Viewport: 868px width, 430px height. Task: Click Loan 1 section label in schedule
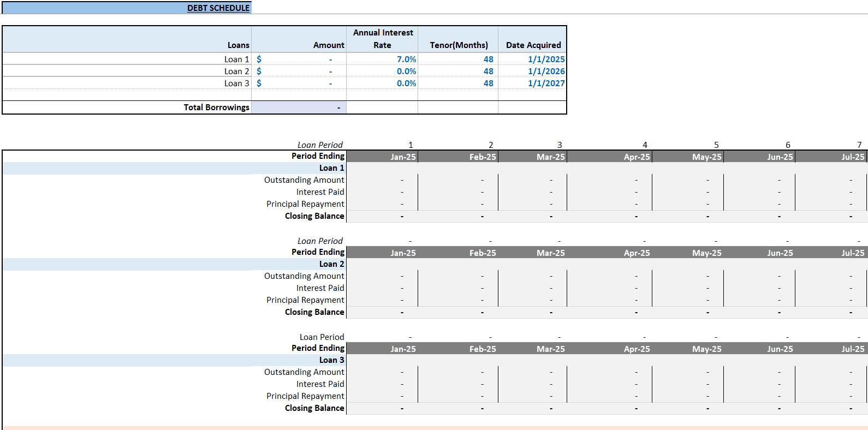click(332, 168)
